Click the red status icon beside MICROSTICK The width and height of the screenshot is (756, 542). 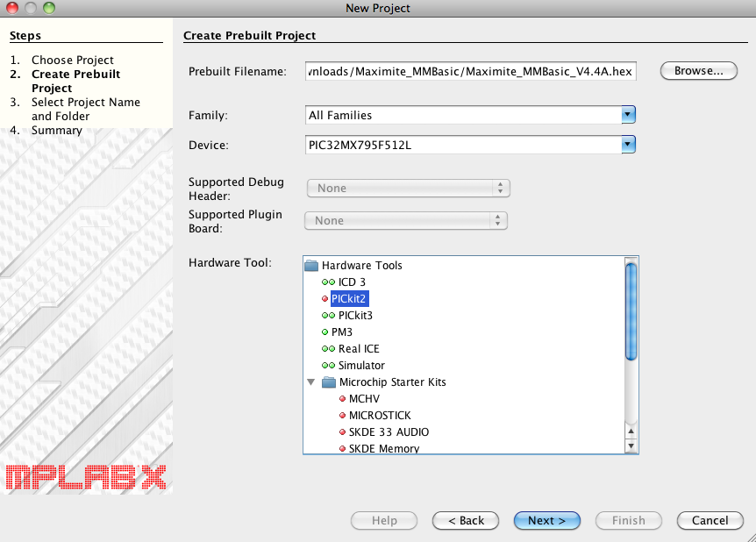[x=342, y=416]
